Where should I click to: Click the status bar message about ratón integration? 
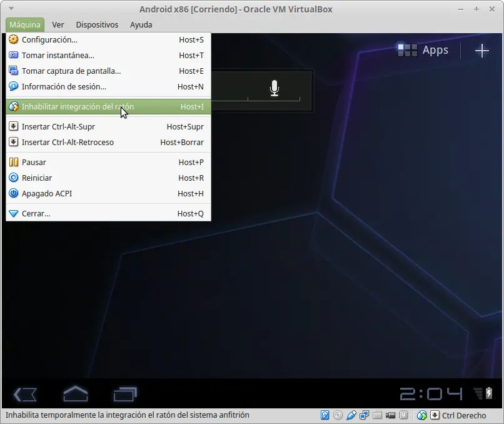click(x=128, y=415)
